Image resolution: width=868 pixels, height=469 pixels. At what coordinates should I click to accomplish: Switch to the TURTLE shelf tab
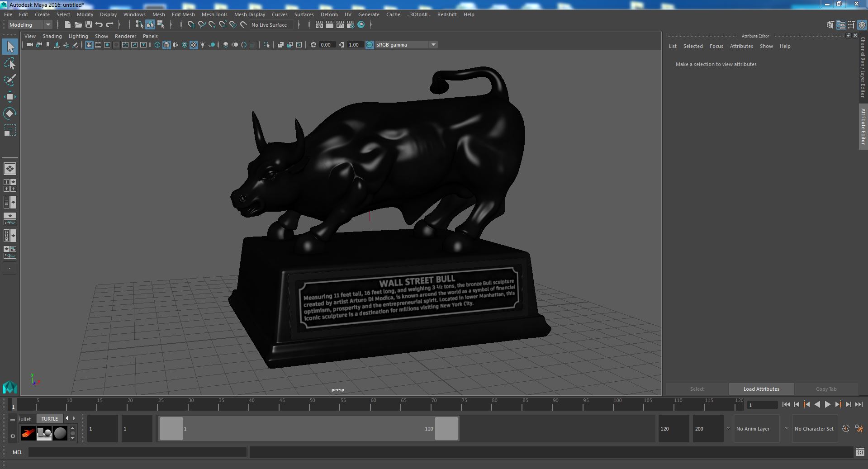50,419
